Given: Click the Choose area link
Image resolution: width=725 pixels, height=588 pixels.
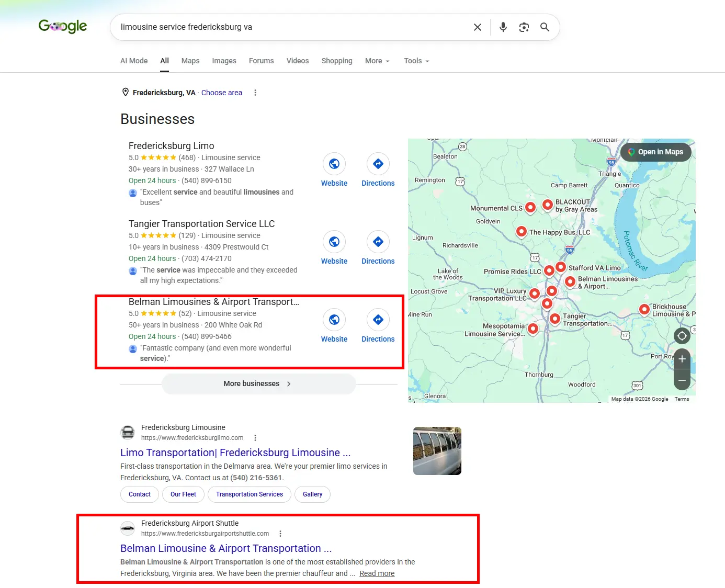Looking at the screenshot, I should [222, 93].
